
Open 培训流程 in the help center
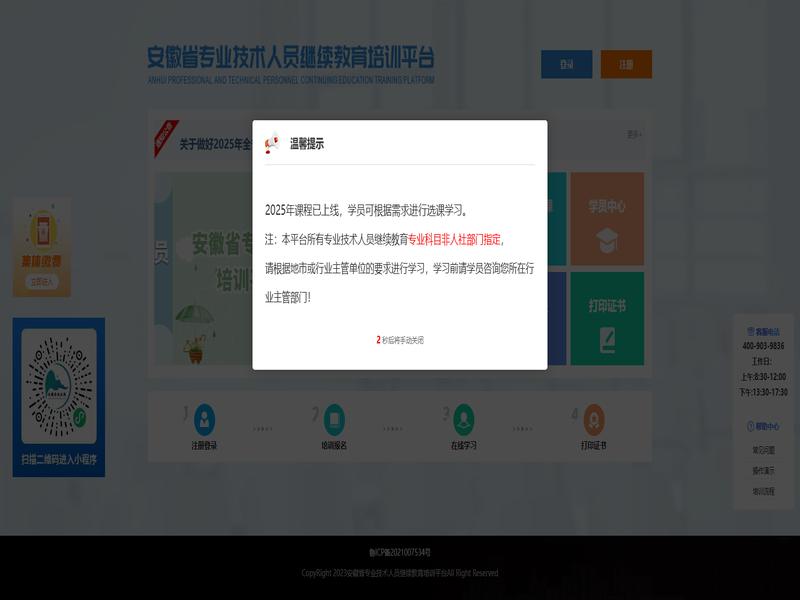click(763, 491)
